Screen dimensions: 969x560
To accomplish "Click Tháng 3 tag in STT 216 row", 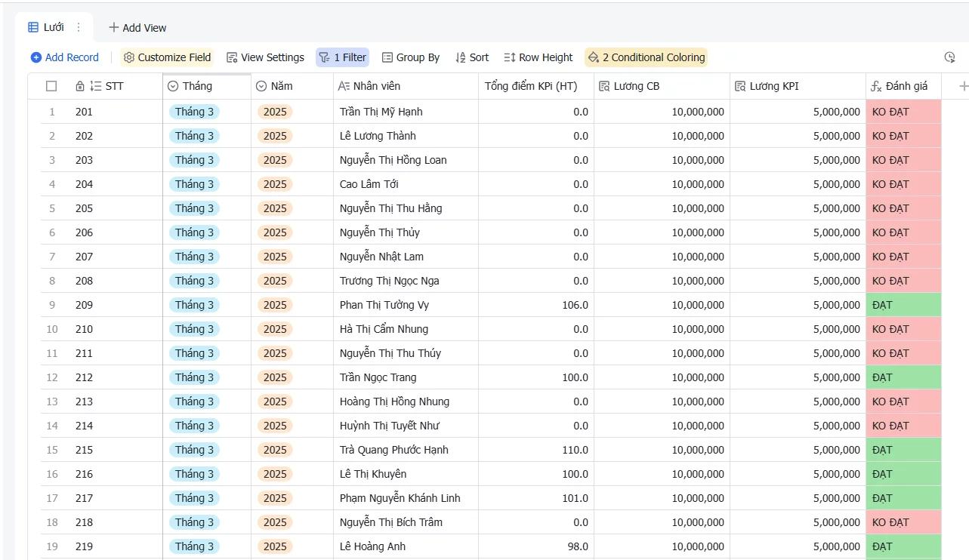I will click(194, 474).
